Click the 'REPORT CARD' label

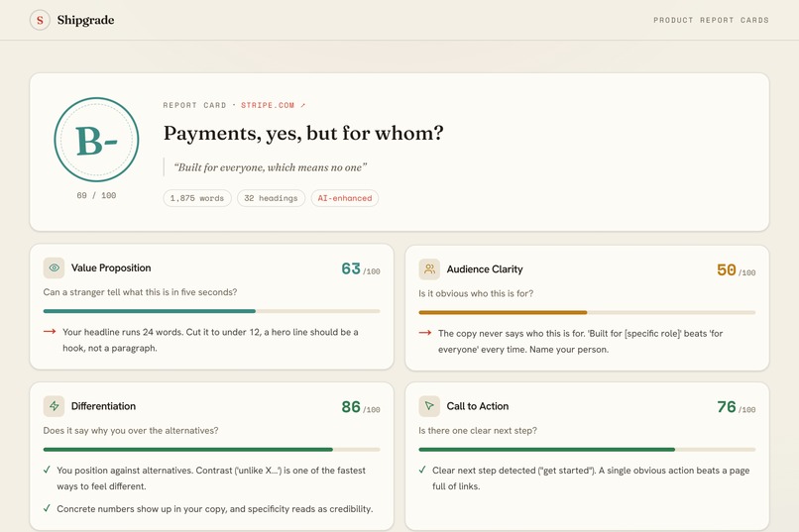194,105
